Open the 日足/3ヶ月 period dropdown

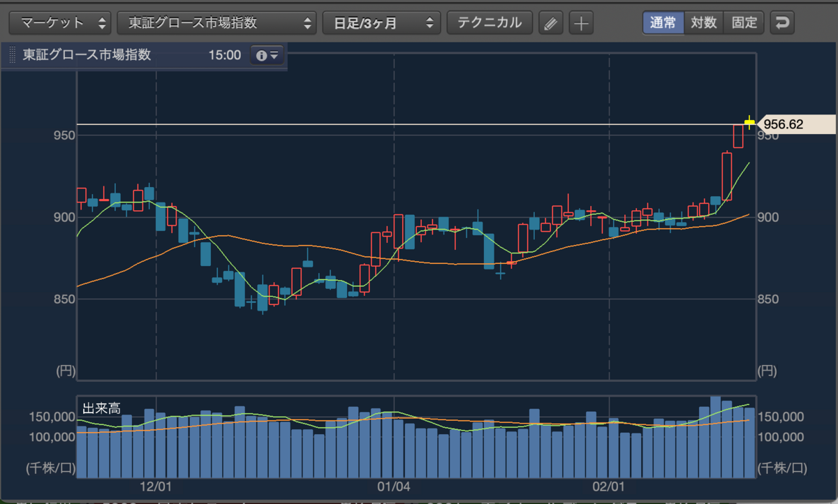click(382, 22)
